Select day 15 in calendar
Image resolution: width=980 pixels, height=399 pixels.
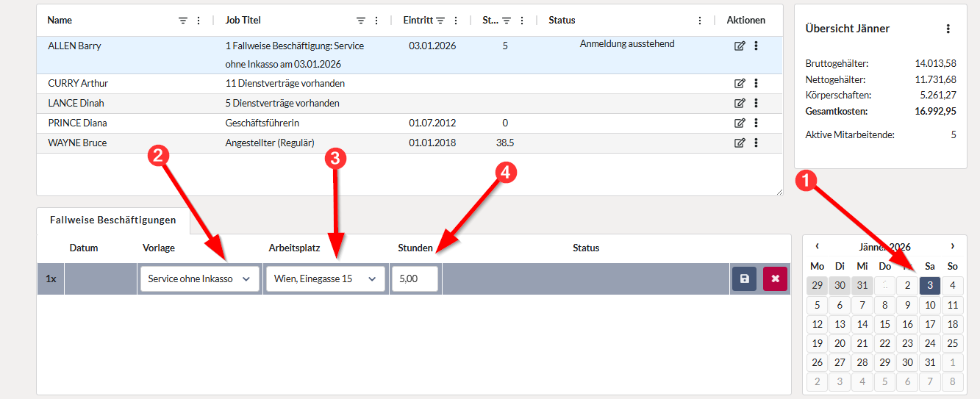(885, 323)
